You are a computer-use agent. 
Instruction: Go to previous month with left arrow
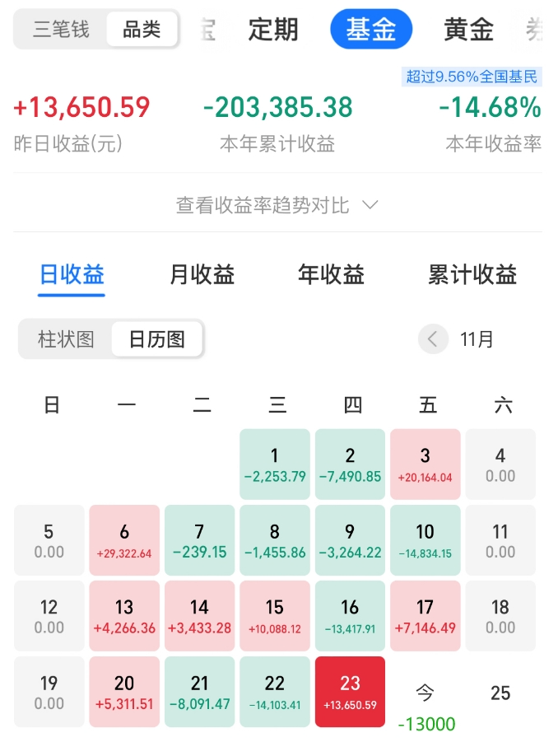[x=433, y=339]
